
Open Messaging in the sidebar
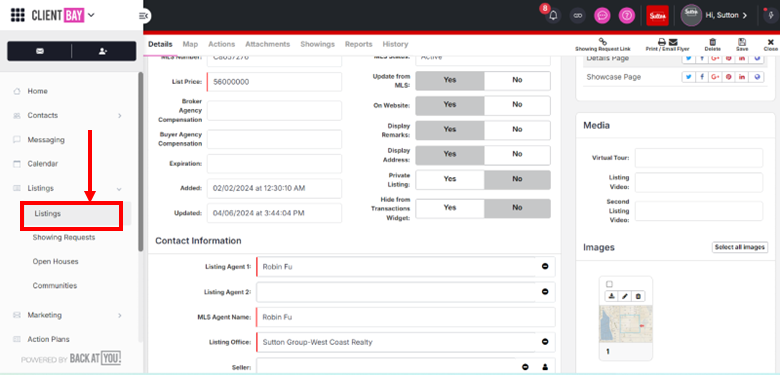click(x=46, y=140)
